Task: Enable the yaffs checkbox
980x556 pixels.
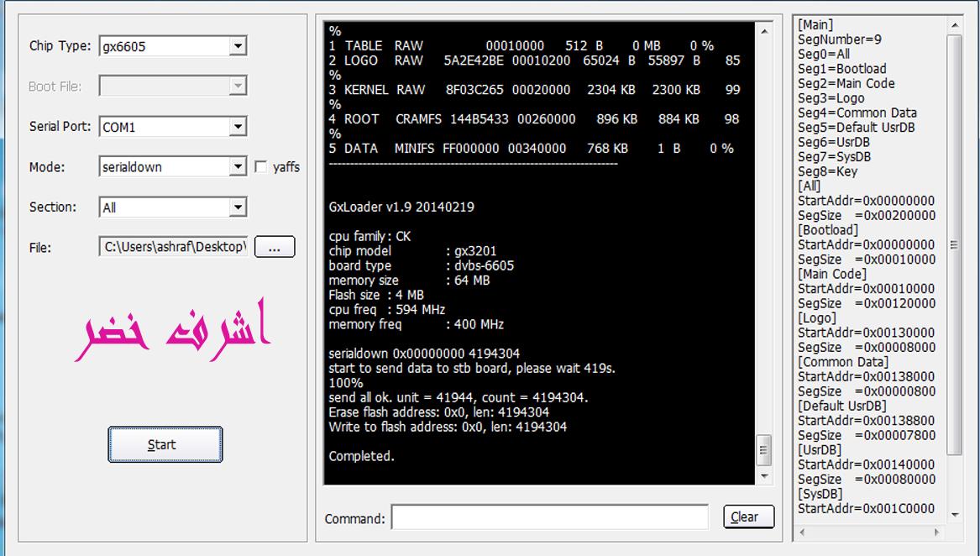Action: pos(261,167)
